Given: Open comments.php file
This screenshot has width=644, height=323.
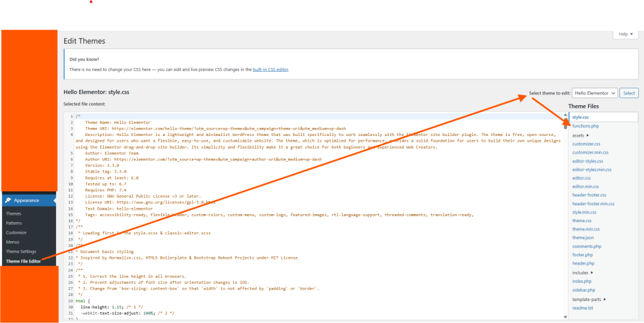Looking at the screenshot, I should pyautogui.click(x=587, y=247).
